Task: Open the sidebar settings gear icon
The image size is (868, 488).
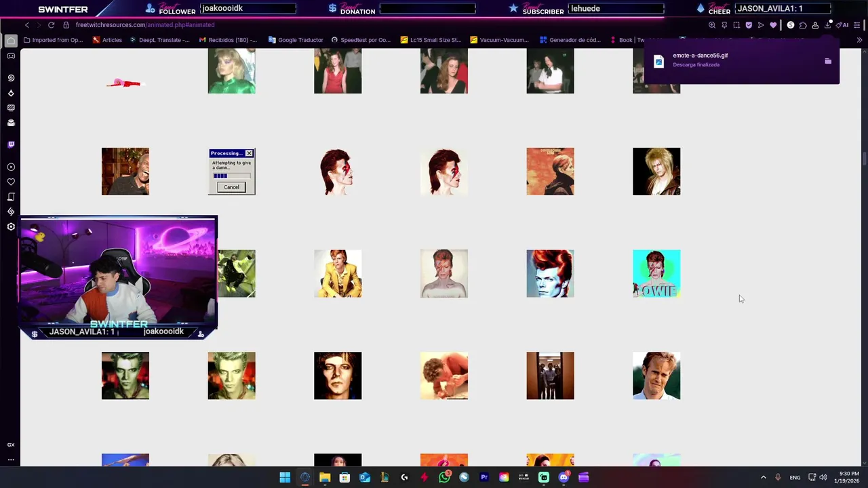Action: pyautogui.click(x=11, y=226)
